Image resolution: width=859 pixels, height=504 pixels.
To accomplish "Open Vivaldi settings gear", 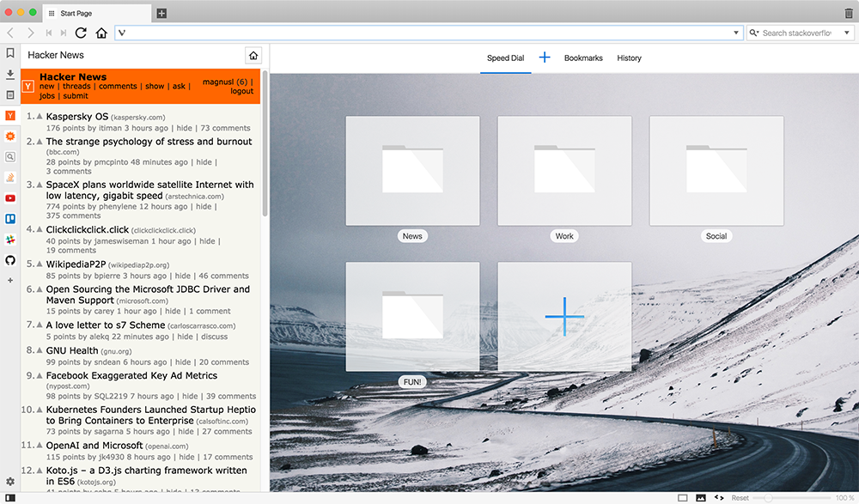I will pyautogui.click(x=9, y=482).
